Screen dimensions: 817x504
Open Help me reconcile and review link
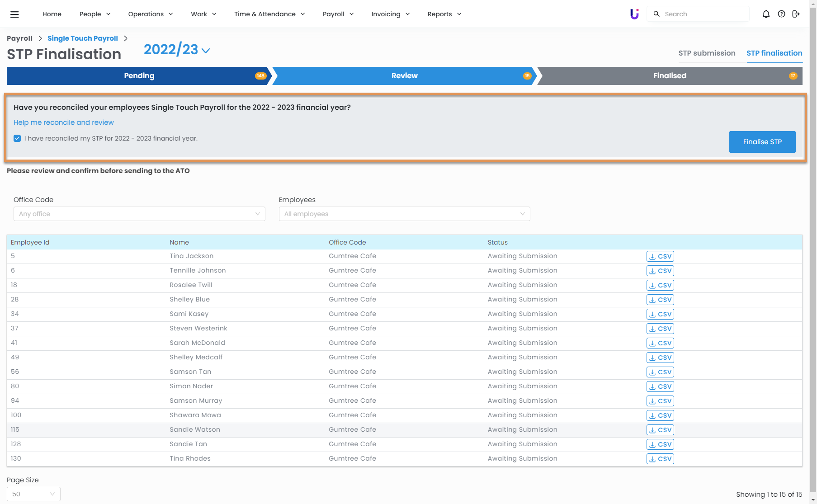point(64,122)
